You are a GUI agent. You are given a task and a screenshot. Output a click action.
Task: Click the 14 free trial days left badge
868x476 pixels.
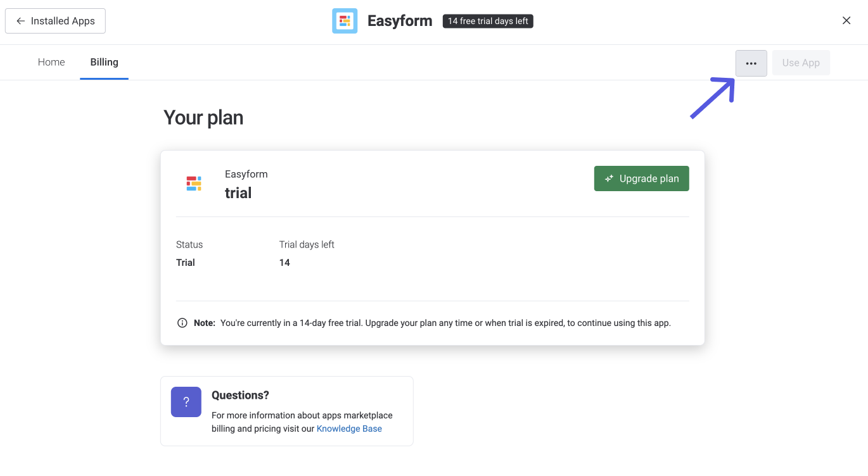tap(487, 20)
